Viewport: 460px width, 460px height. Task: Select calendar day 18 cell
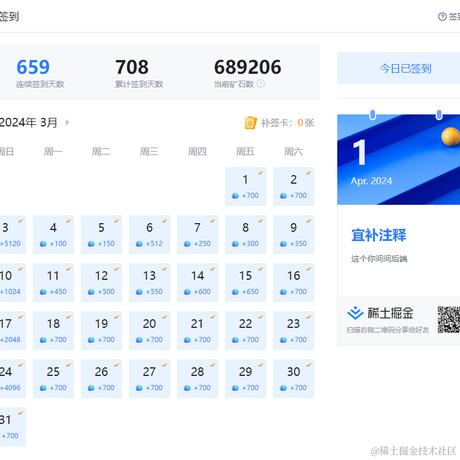pyautogui.click(x=53, y=330)
